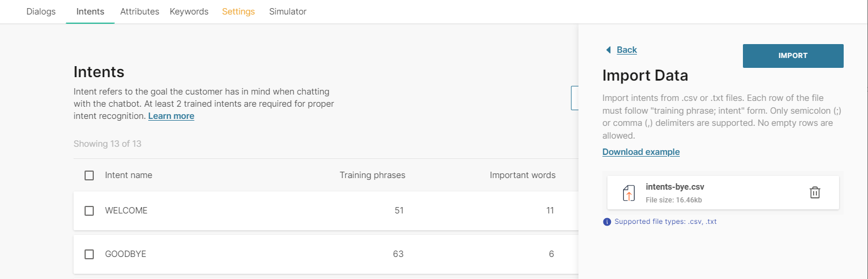Go to the Keywords tab
The width and height of the screenshot is (868, 279).
pyautogui.click(x=189, y=12)
